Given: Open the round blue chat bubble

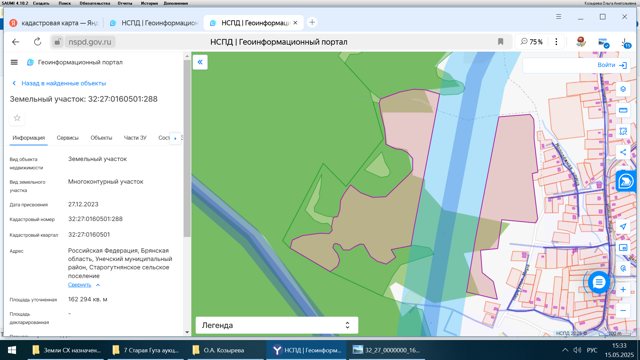Looking at the screenshot, I should tap(599, 282).
